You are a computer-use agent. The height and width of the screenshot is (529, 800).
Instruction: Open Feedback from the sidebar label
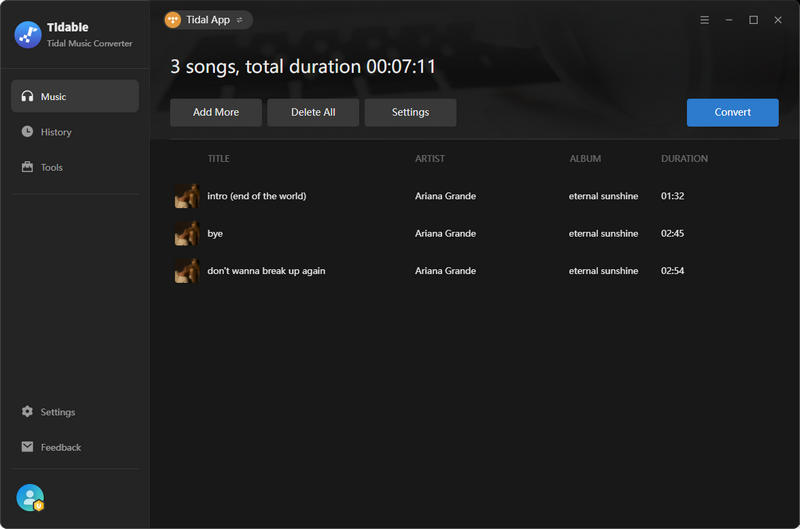61,447
